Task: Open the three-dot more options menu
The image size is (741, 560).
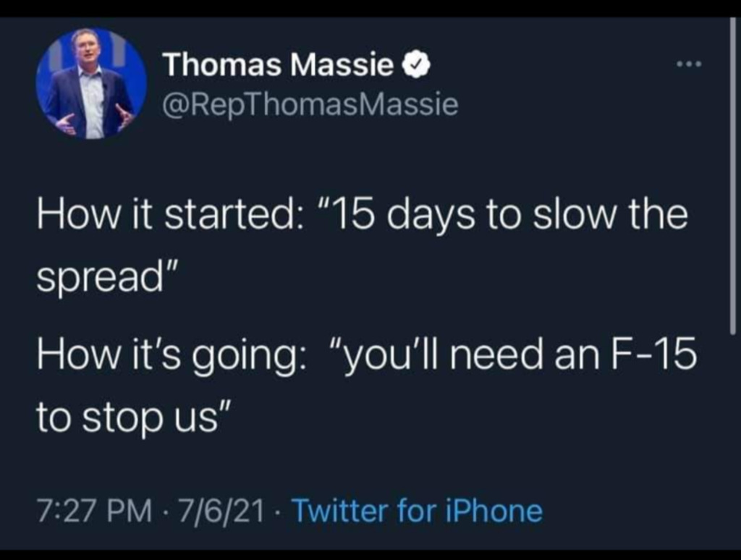Action: pos(688,64)
